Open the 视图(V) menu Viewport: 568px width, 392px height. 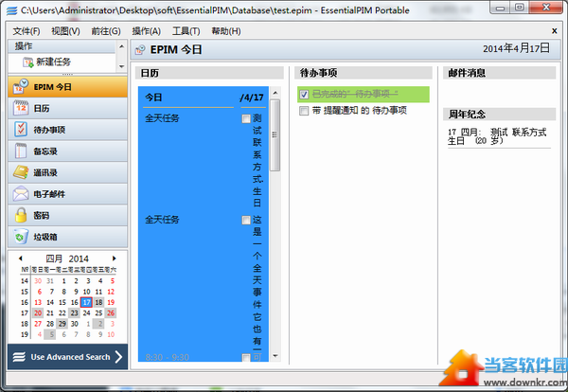pos(65,31)
